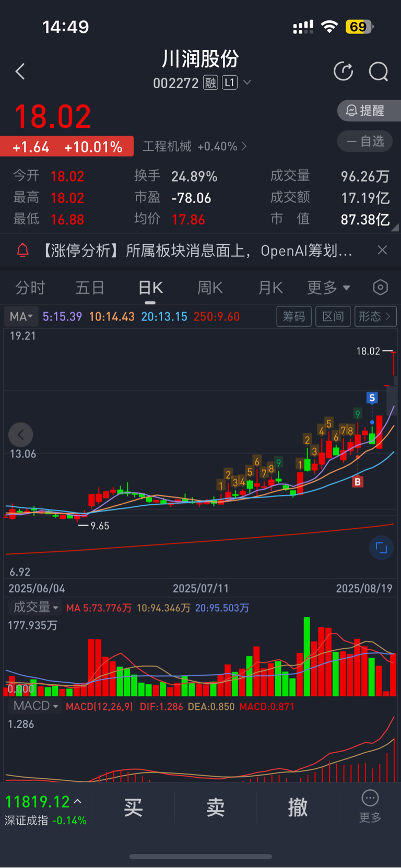Screen dimensions: 401x868
Task: Open 区间 range statistics
Action: tap(333, 316)
